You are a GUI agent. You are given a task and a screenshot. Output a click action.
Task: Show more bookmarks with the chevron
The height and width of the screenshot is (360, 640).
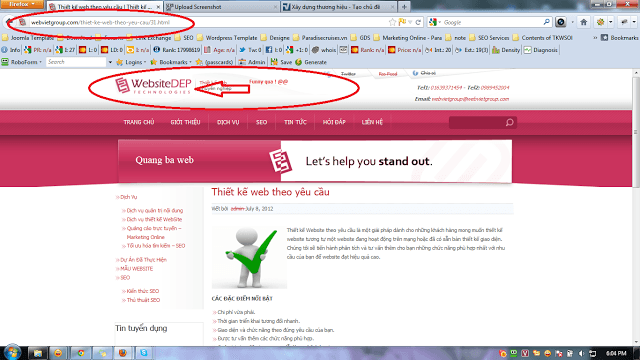pos(595,38)
